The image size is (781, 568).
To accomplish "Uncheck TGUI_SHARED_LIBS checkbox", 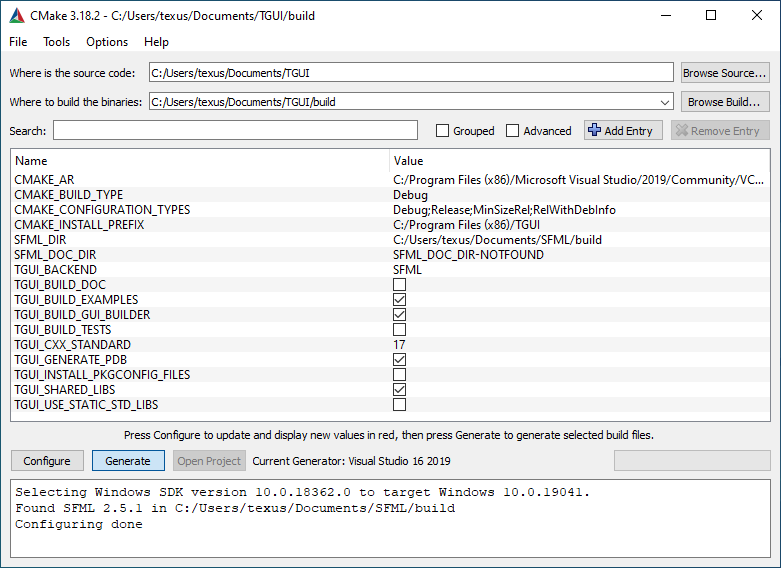I will click(x=399, y=389).
